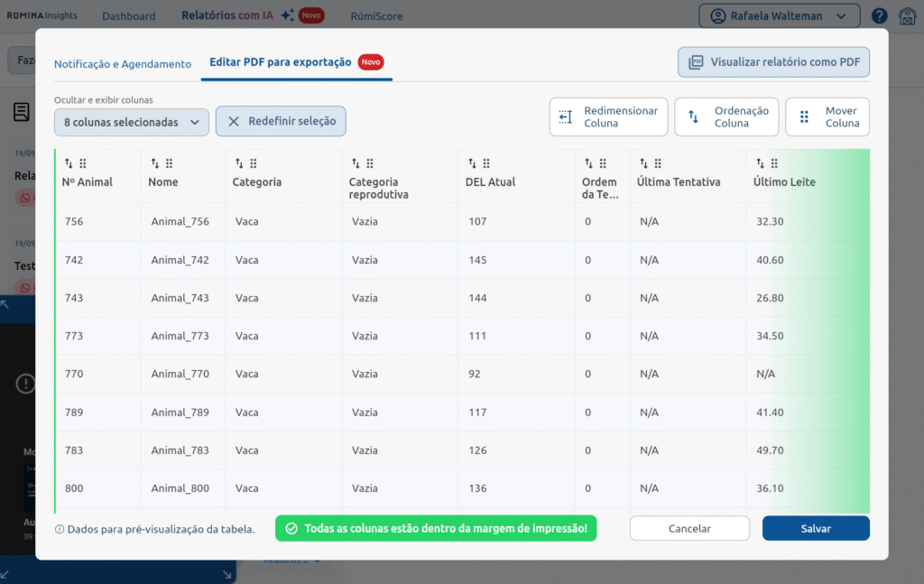Click Redefinir seleção button
The height and width of the screenshot is (584, 924).
(x=281, y=121)
